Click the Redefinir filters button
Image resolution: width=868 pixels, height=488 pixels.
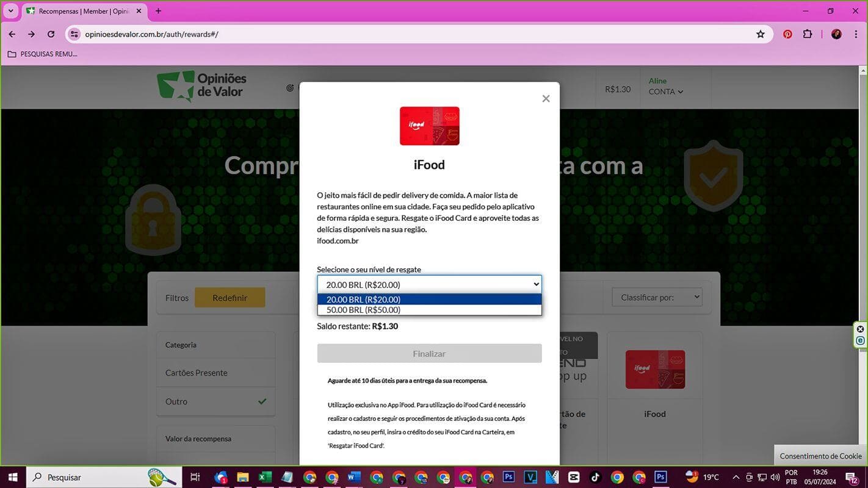coord(230,298)
